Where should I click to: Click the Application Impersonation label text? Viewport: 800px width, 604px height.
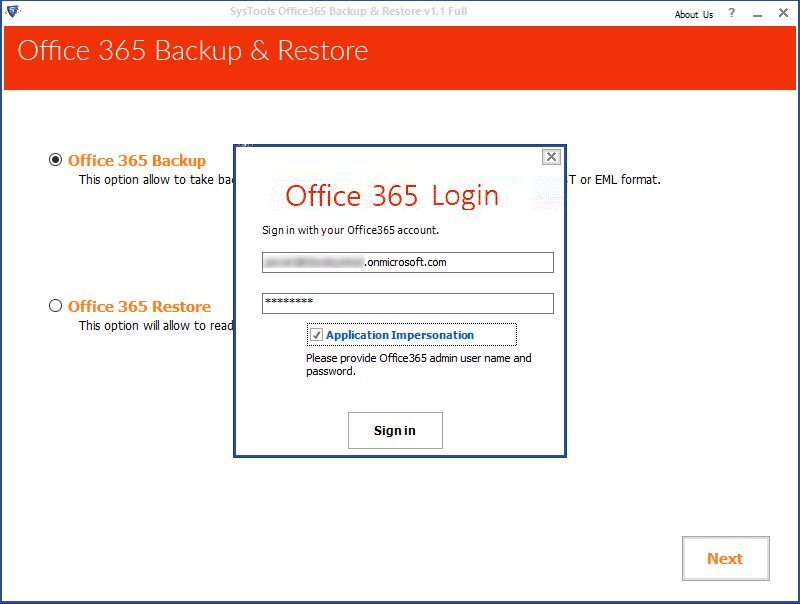click(x=400, y=336)
